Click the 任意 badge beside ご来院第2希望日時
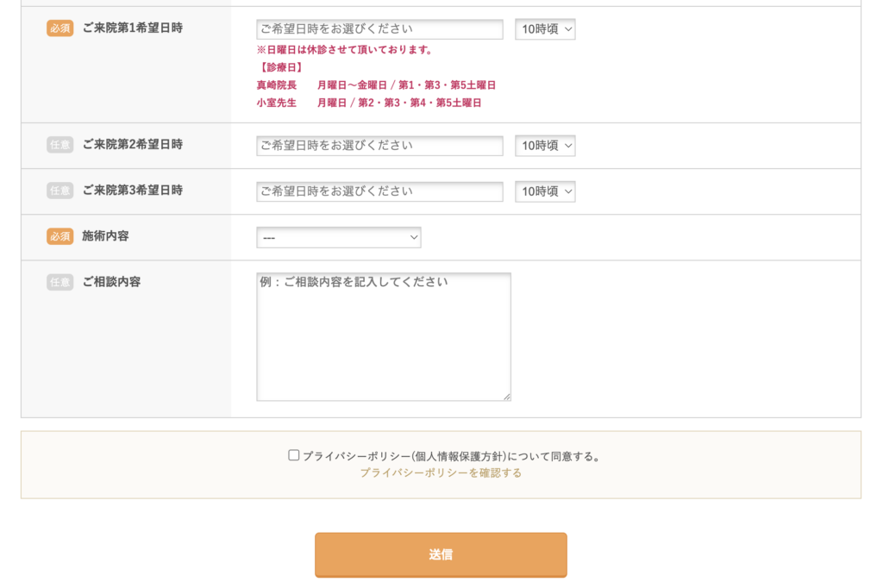Screen dimensions: 883x588 point(59,145)
